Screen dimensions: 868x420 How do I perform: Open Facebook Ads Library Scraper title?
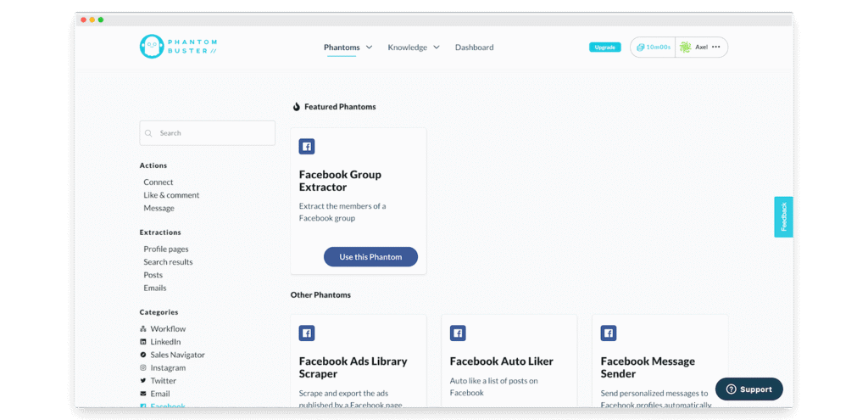click(x=353, y=367)
